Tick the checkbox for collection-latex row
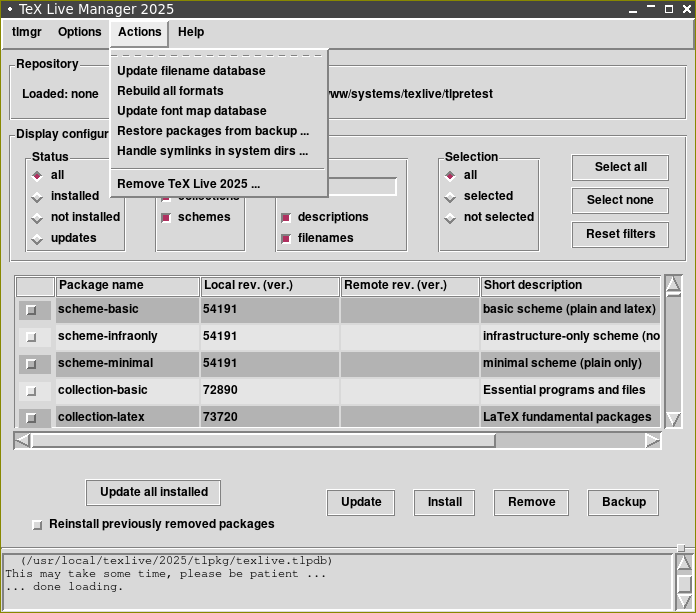Image resolution: width=696 pixels, height=613 pixels. (32, 418)
